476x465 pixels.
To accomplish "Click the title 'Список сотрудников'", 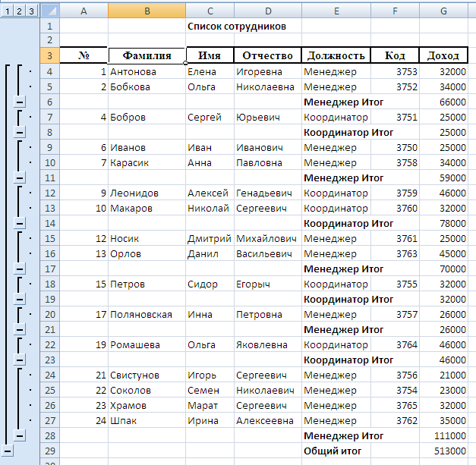I will click(x=237, y=27).
